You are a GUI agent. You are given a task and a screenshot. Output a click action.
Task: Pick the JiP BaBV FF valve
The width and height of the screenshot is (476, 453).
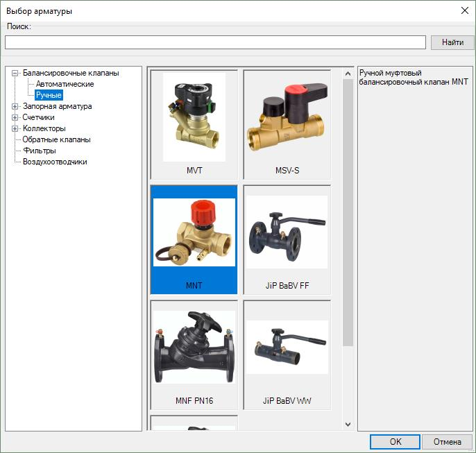pyautogui.click(x=287, y=240)
